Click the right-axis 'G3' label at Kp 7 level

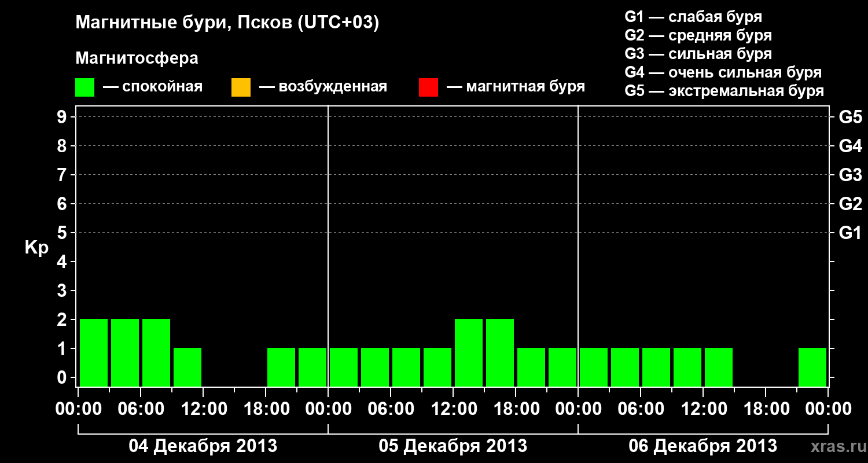coord(850,175)
